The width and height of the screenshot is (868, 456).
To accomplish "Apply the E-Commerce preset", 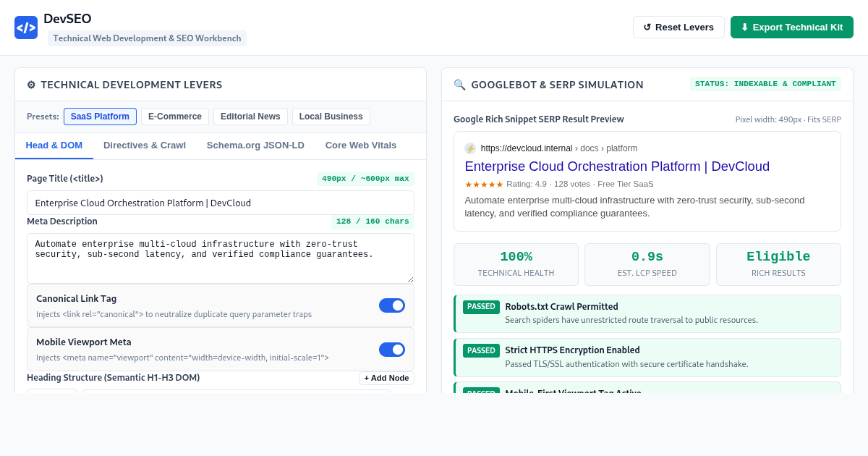I will (175, 117).
